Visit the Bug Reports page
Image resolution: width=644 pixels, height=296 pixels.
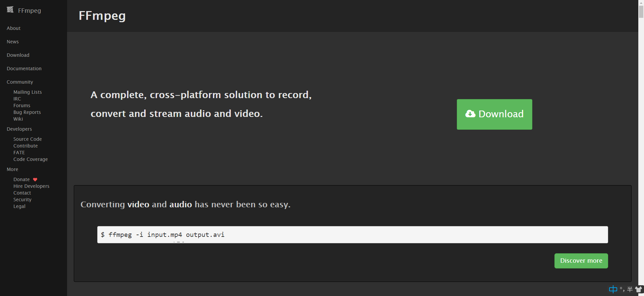click(x=27, y=112)
